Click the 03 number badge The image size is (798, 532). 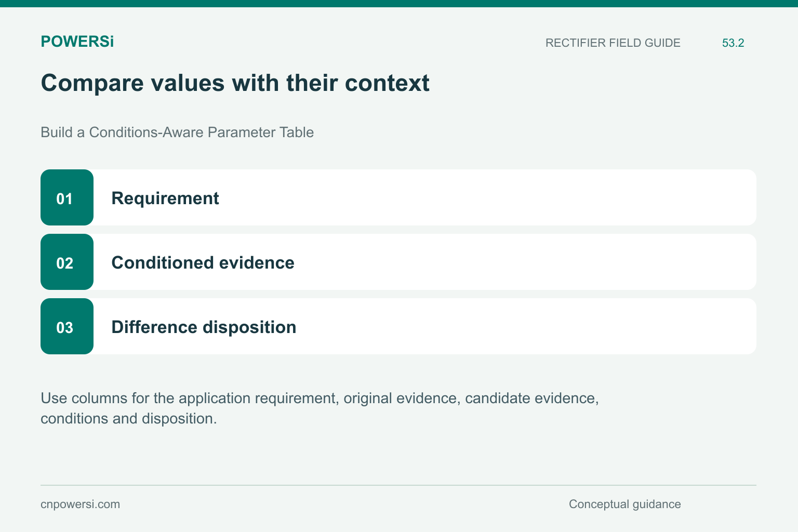[x=67, y=326]
